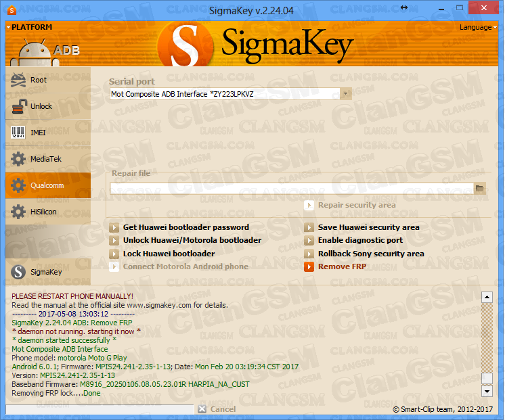Screen dimensions: 505x420
Task: Click the Android robot Root icon
Action: (18, 80)
